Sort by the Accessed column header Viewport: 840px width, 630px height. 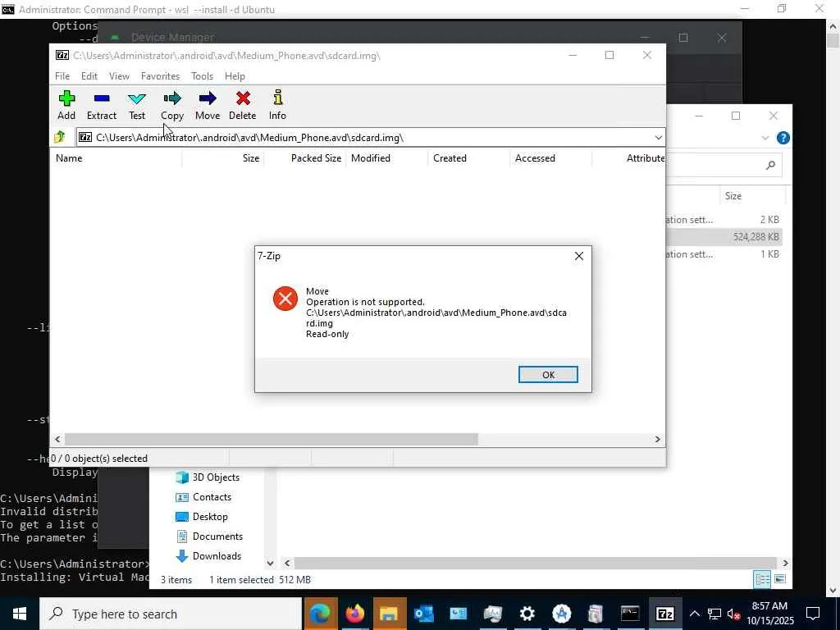click(x=550, y=158)
